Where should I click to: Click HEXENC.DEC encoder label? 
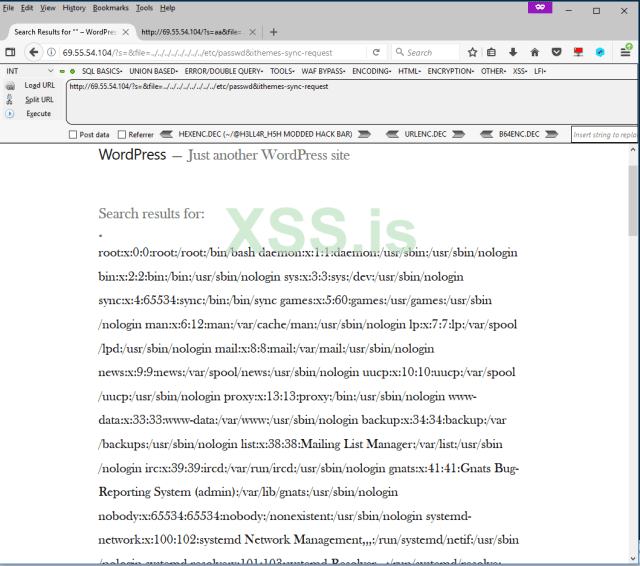pyautogui.click(x=265, y=134)
